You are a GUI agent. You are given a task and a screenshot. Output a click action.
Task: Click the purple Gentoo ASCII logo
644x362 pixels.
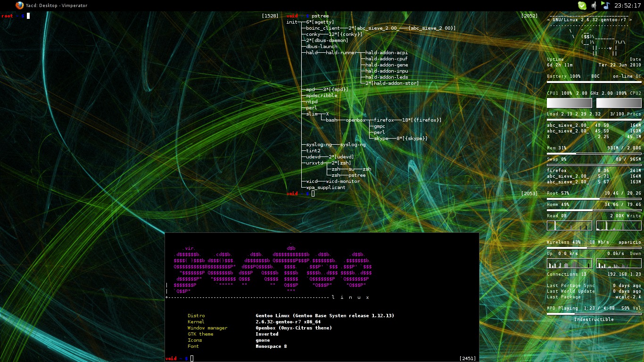[x=272, y=269]
